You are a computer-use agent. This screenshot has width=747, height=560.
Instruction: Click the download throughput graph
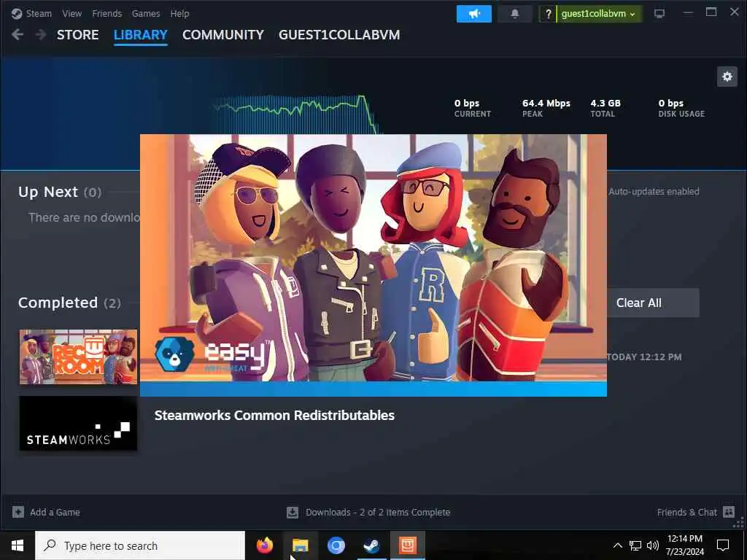click(296, 114)
